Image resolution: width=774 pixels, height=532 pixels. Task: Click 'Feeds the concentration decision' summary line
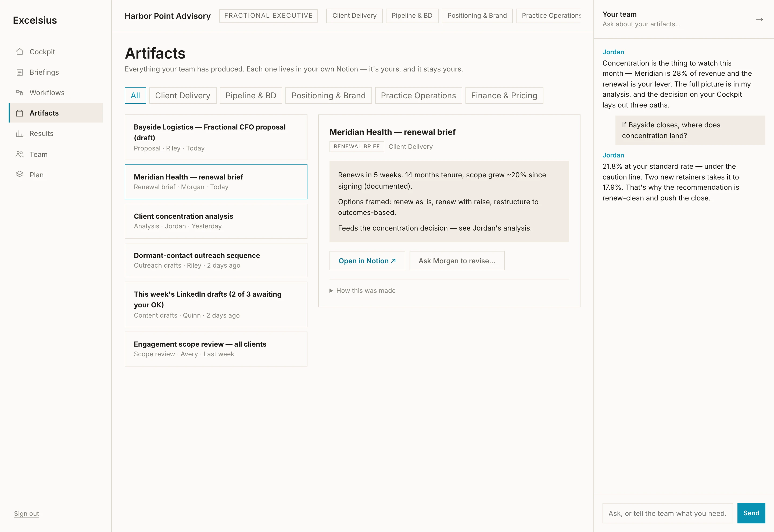click(435, 228)
